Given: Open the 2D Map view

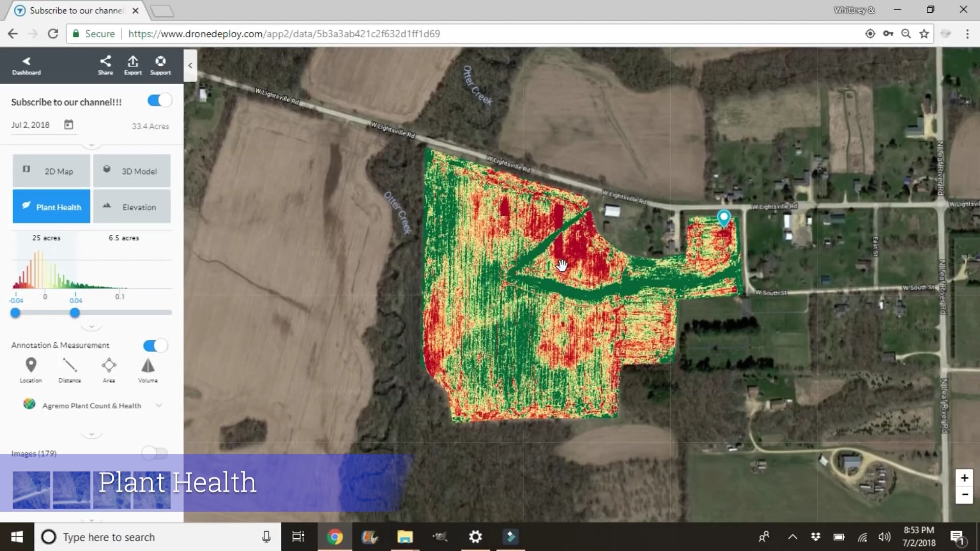Looking at the screenshot, I should tap(51, 171).
